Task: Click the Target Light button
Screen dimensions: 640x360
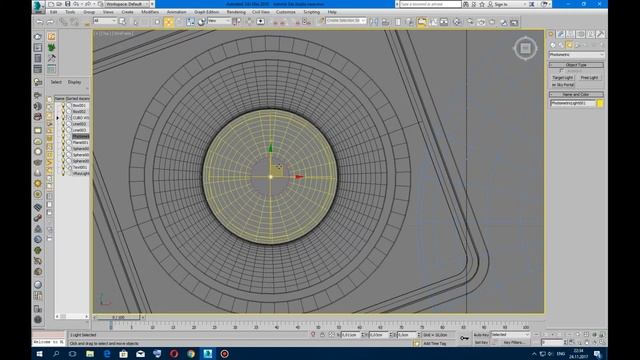Action: coord(562,78)
